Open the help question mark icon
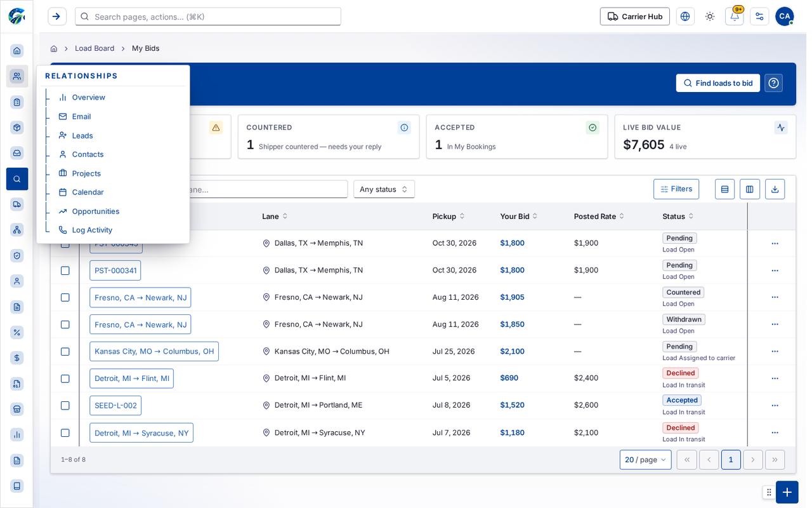The height and width of the screenshot is (508, 812). pyautogui.click(x=773, y=83)
